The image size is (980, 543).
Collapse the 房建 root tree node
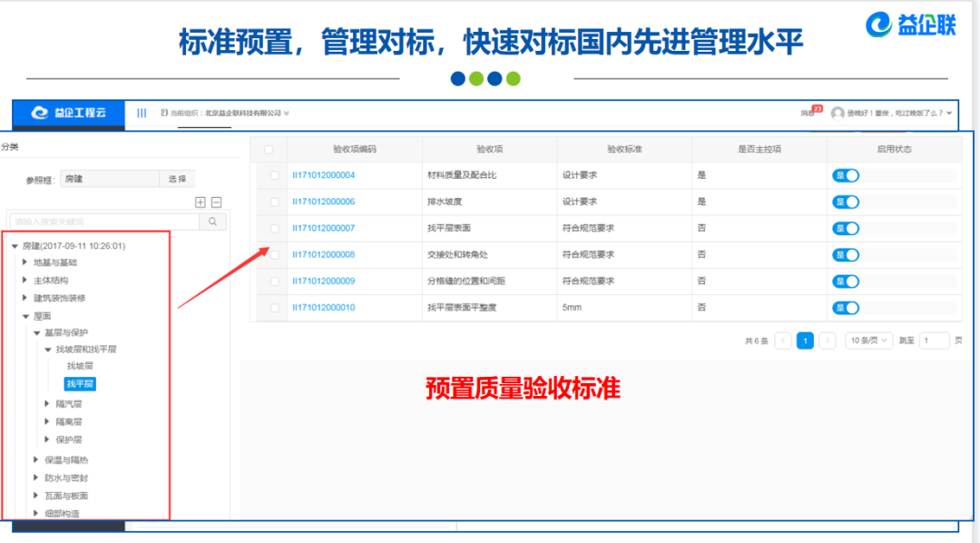point(15,246)
